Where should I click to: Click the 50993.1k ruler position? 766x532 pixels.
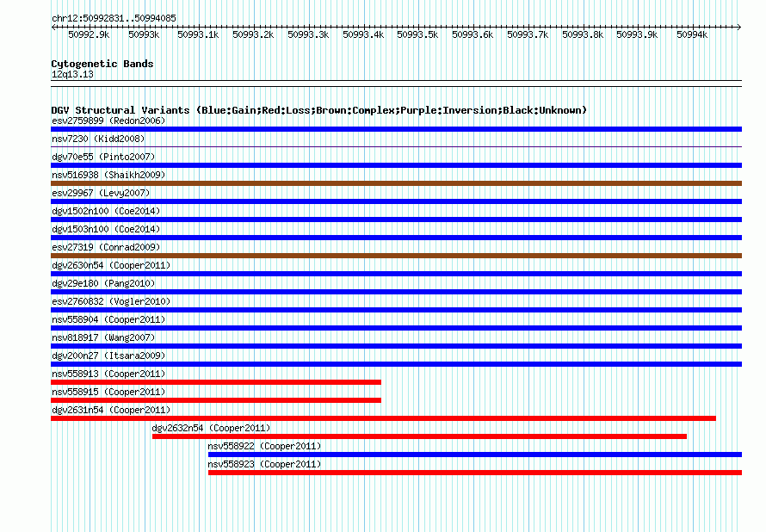pyautogui.click(x=198, y=34)
